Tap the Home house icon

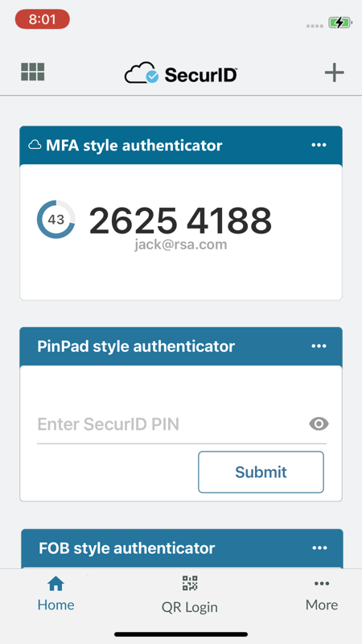pyautogui.click(x=56, y=584)
